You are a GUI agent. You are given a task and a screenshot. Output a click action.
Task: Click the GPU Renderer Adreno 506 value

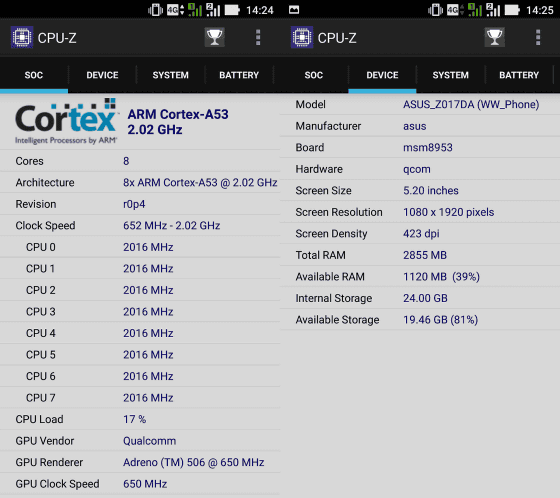[x=194, y=462]
